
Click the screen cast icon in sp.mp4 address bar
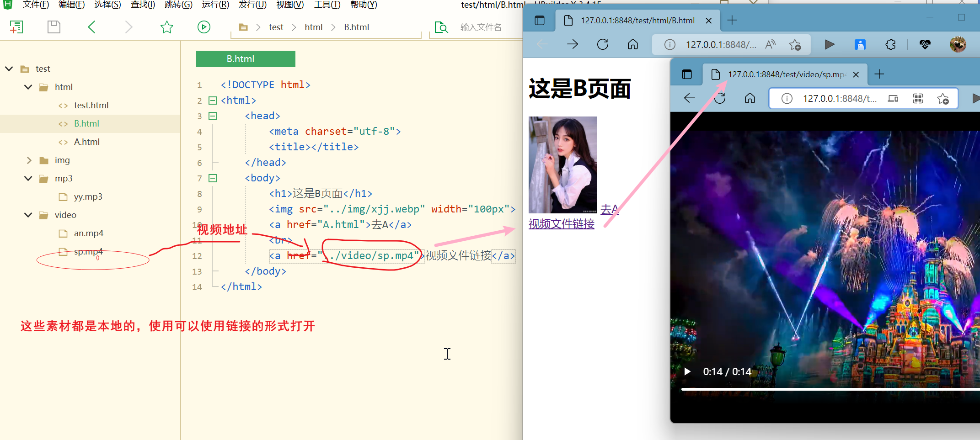[x=893, y=98]
